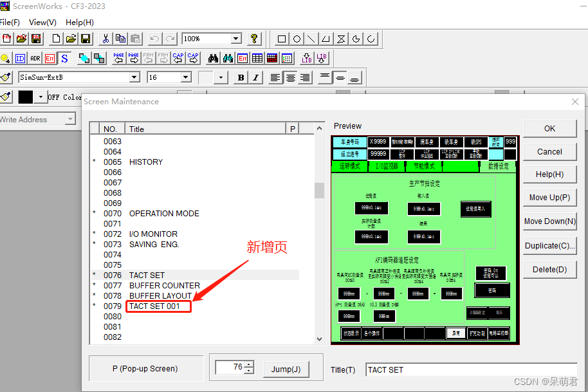Screen dimensions: 588x392
Task: Select the ellipse drawing tool
Action: 296,39
